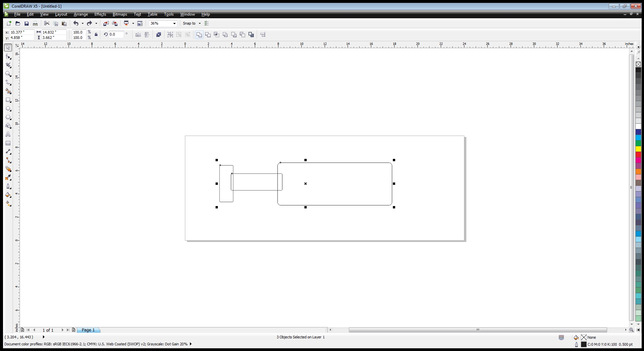The height and width of the screenshot is (351, 644).
Task: Click the New document icon
Action: click(x=9, y=23)
